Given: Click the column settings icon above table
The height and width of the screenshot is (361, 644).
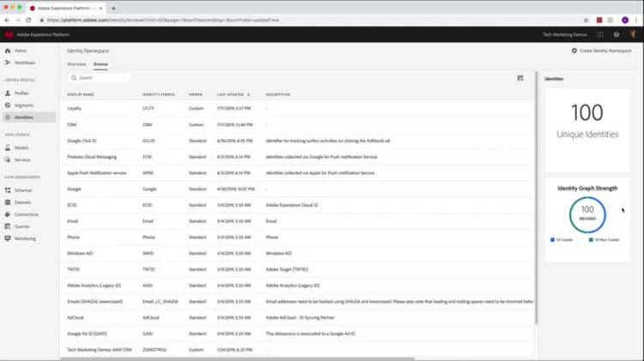Looking at the screenshot, I should (520, 78).
